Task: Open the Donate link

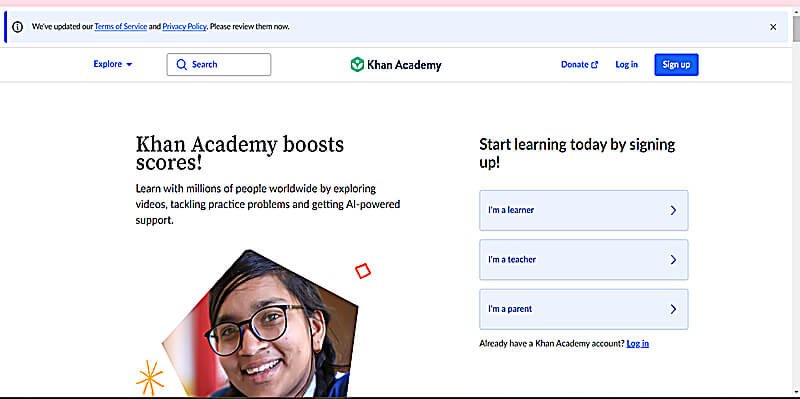Action: point(580,64)
